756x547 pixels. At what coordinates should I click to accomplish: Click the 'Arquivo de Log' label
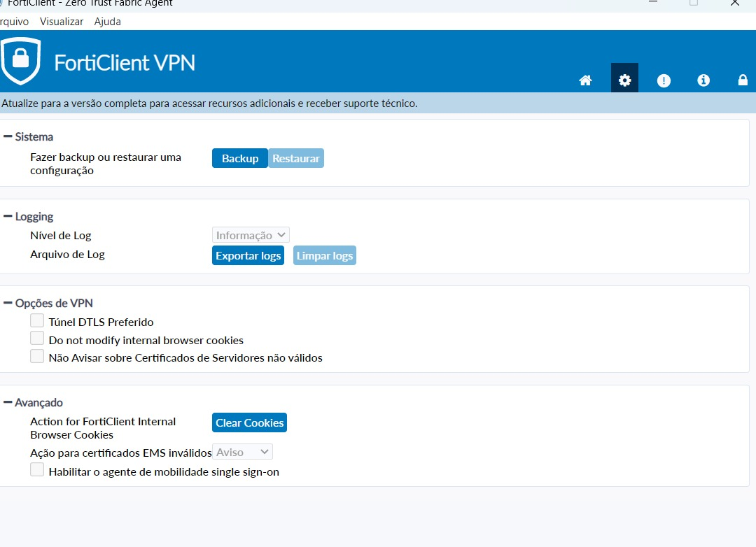tap(67, 255)
